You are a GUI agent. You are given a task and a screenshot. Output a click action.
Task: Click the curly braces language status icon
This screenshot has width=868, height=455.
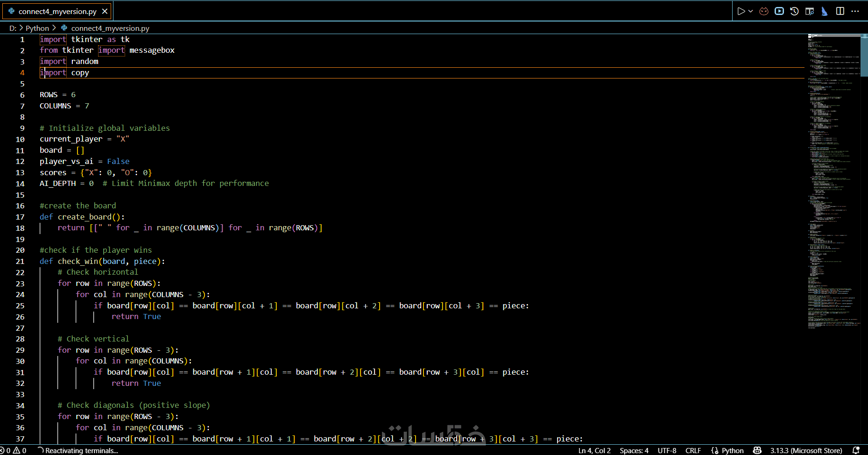[715, 450]
